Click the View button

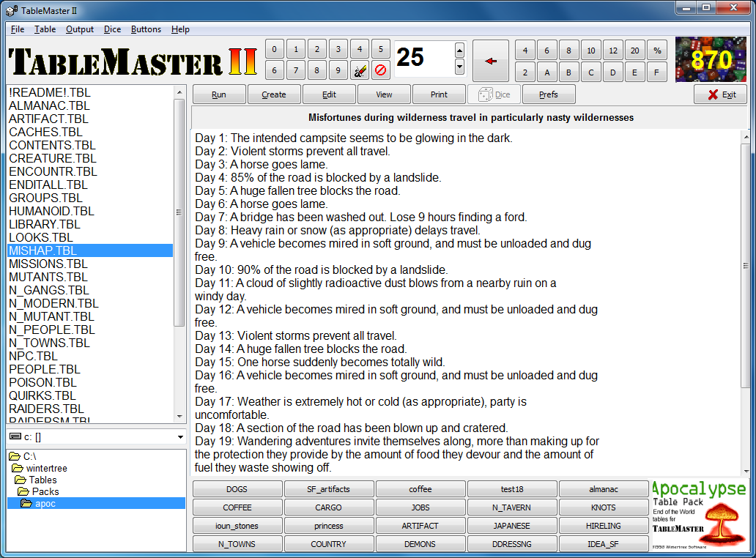[x=384, y=94]
